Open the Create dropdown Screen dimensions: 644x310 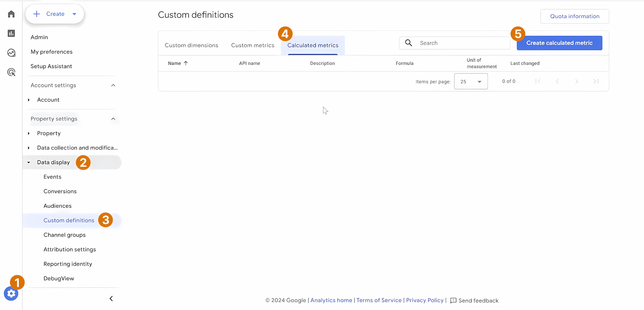pos(74,14)
